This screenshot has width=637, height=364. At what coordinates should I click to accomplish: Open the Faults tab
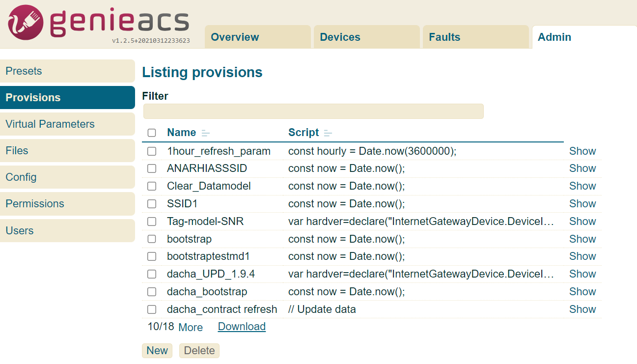(476, 37)
